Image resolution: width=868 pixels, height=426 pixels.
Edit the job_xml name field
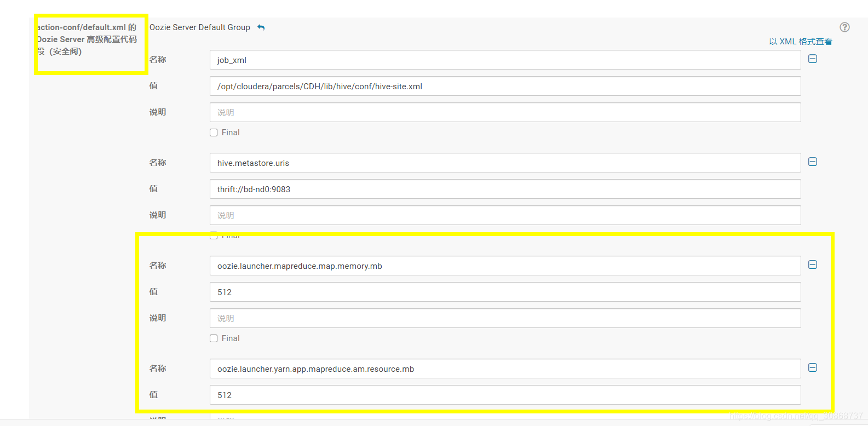(505, 60)
